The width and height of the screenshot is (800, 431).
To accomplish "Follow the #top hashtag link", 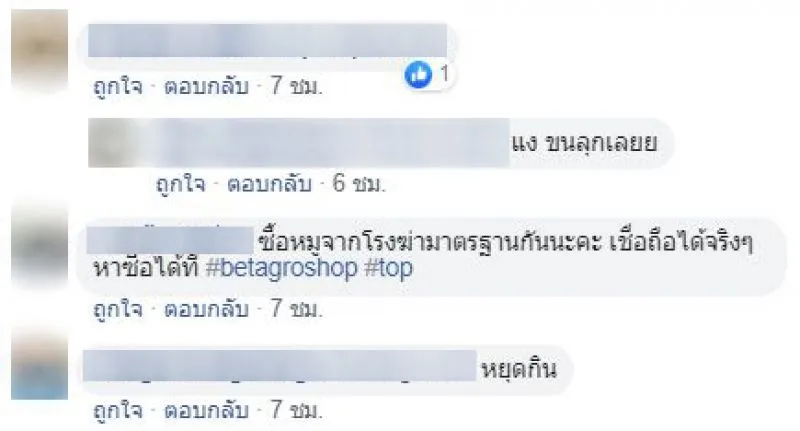I will point(388,268).
